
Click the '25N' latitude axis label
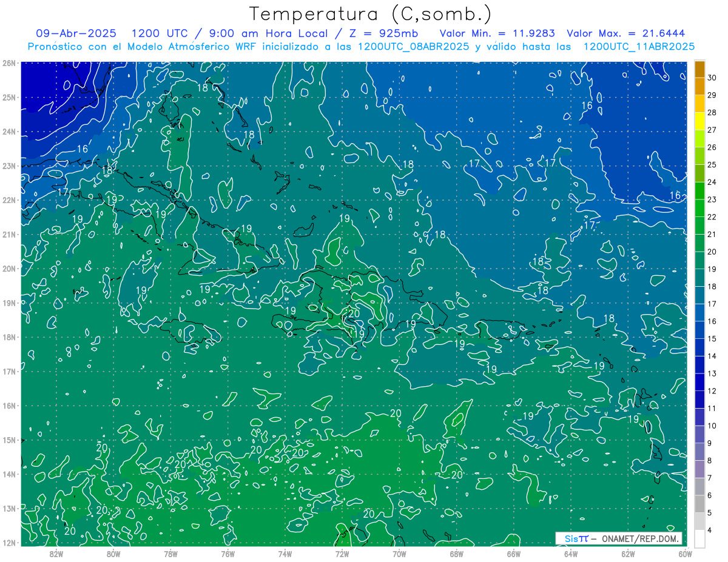[x=9, y=98]
